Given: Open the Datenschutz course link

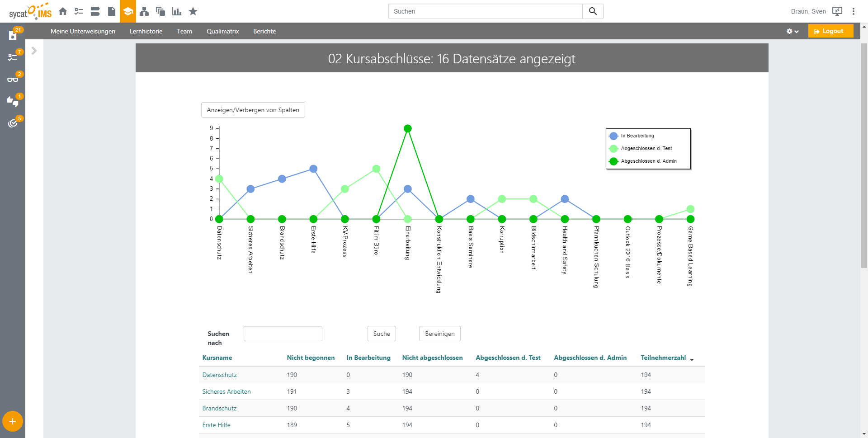Looking at the screenshot, I should coord(219,375).
